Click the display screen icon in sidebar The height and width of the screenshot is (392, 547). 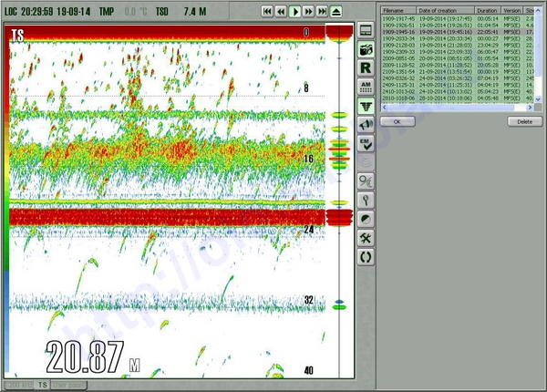tap(366, 31)
